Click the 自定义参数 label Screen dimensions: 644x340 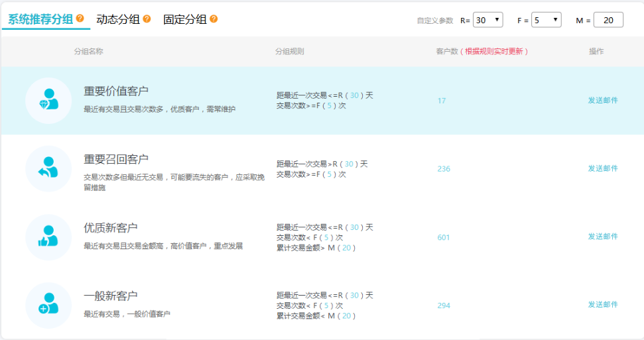435,21
